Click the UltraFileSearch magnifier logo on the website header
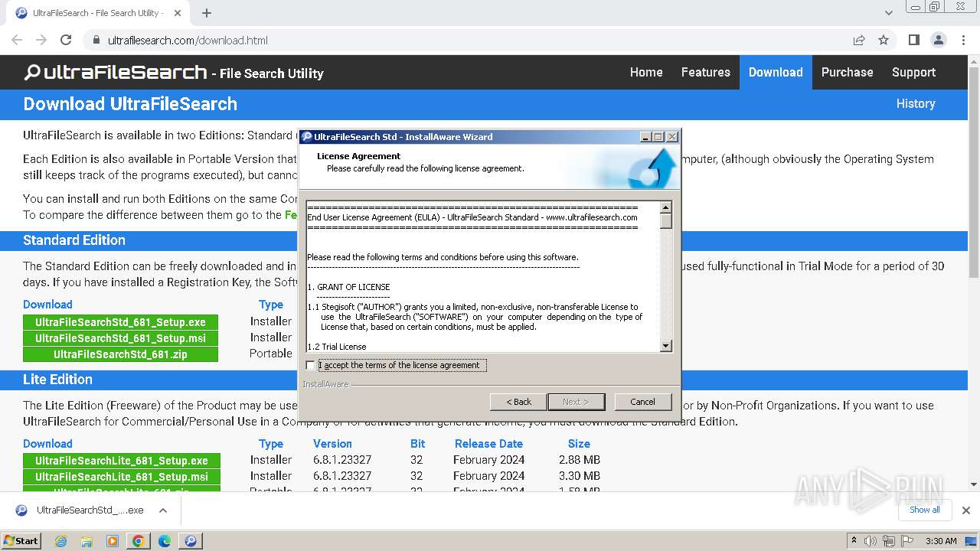980x551 pixels. [32, 73]
